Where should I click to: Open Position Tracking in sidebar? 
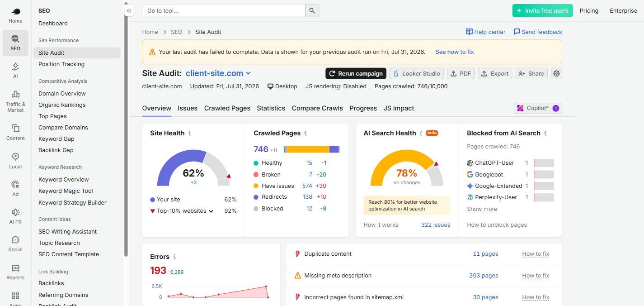(61, 64)
